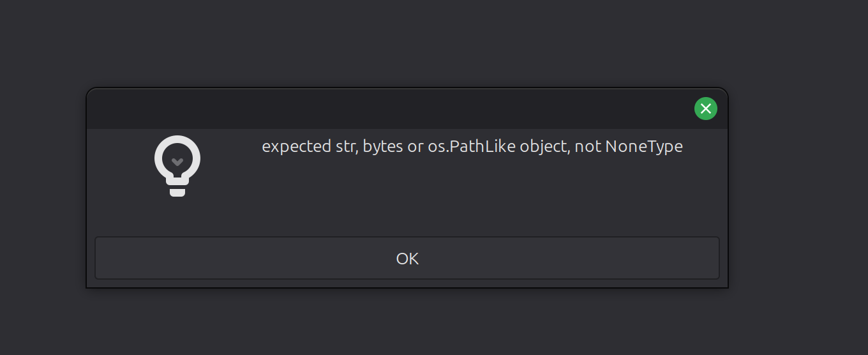
Task: Click "os.PathLike" in the error text
Action: point(471,147)
